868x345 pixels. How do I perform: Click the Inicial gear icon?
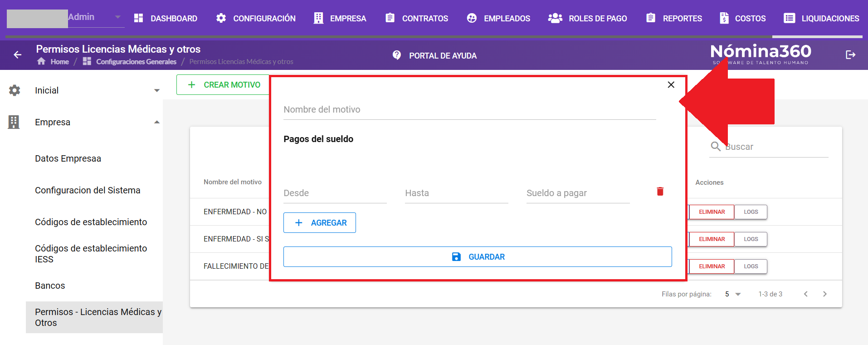pos(15,90)
